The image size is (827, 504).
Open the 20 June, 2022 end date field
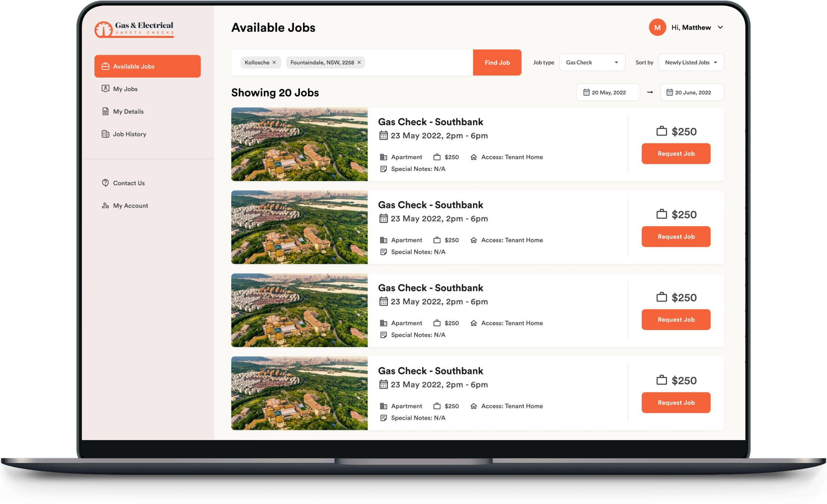[x=692, y=92]
